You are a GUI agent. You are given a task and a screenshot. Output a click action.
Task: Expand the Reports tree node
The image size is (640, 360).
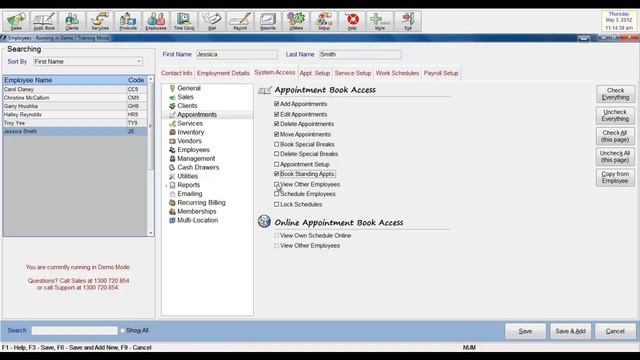click(x=167, y=185)
